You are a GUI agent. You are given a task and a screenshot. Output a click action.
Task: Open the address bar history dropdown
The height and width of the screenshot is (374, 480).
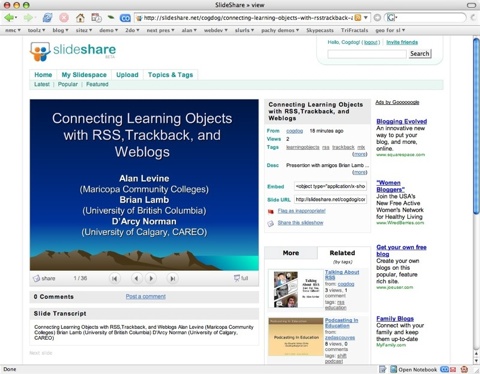pos(366,17)
